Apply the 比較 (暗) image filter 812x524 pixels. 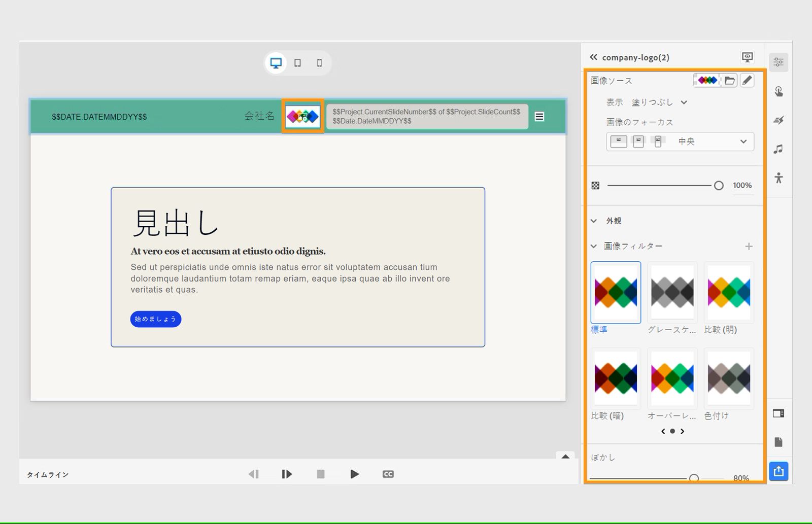click(616, 378)
